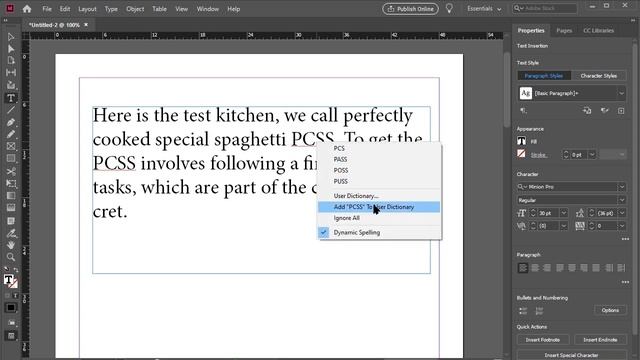
Task: Open the leading 36 pt dropdown
Action: 622,213
